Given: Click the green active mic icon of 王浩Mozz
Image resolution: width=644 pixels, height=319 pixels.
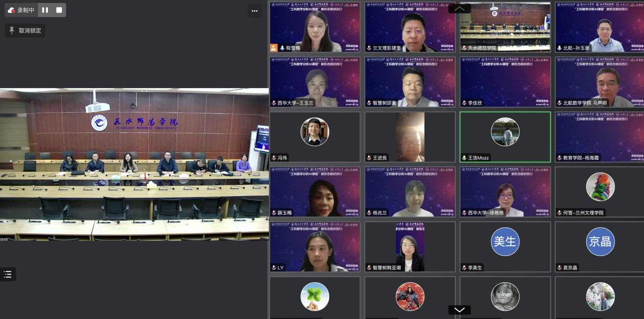Looking at the screenshot, I should (464, 158).
